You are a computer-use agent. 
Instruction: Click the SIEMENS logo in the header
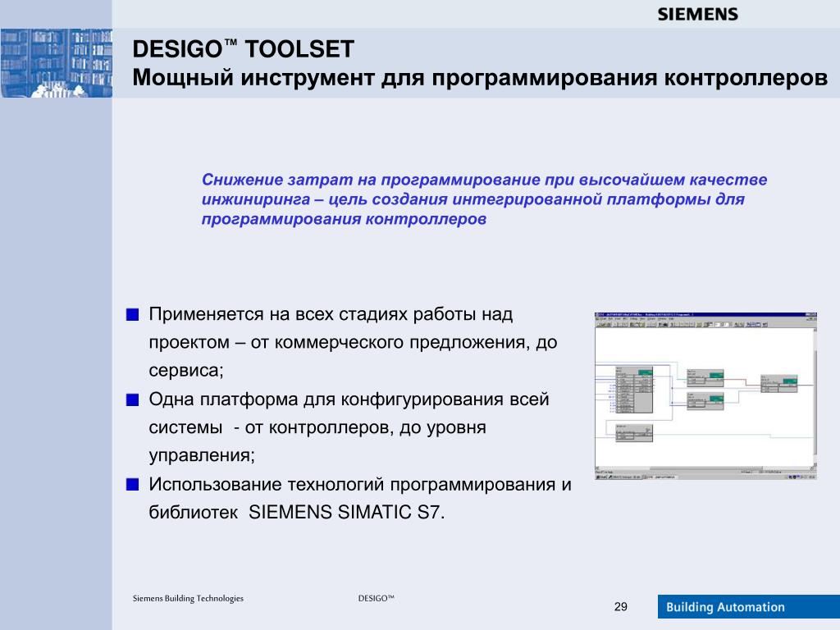coord(697,15)
